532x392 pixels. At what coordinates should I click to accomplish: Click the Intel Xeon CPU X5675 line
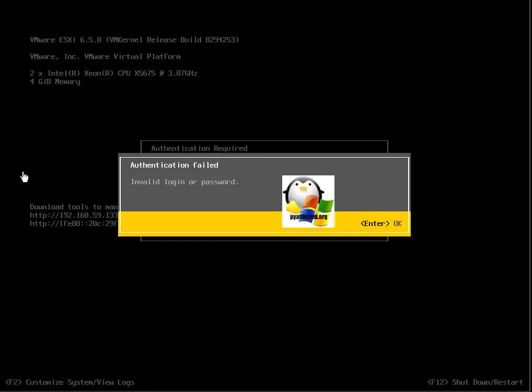click(x=113, y=73)
